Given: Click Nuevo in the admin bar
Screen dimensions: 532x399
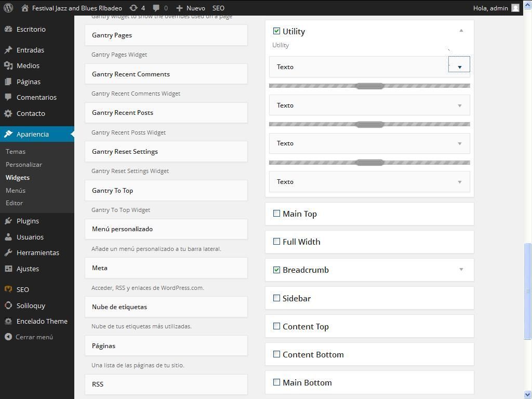Looking at the screenshot, I should pyautogui.click(x=196, y=8).
